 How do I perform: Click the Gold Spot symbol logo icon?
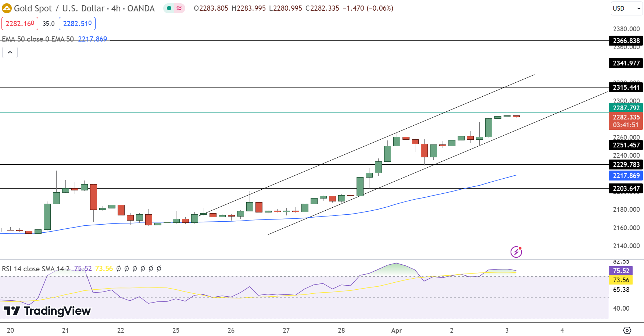point(7,8)
